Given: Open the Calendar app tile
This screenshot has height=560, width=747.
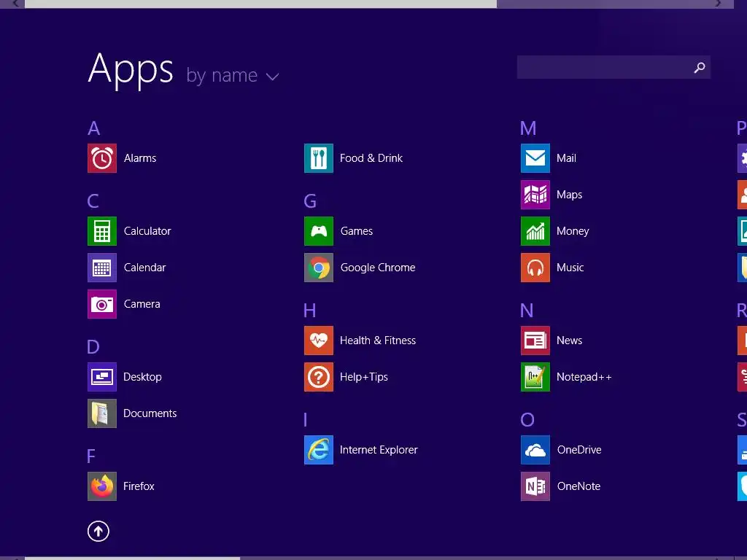Looking at the screenshot, I should click(102, 268).
